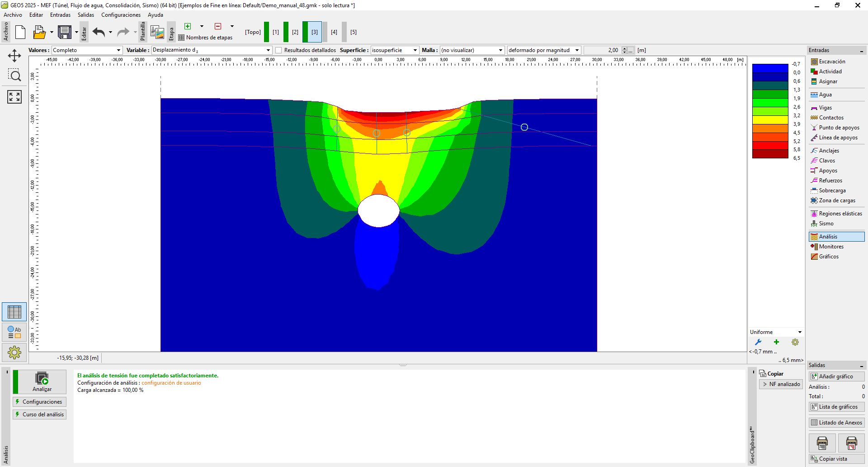Click the Añadir gráfico button
Viewport: 868px width, 467px height.
click(x=836, y=376)
